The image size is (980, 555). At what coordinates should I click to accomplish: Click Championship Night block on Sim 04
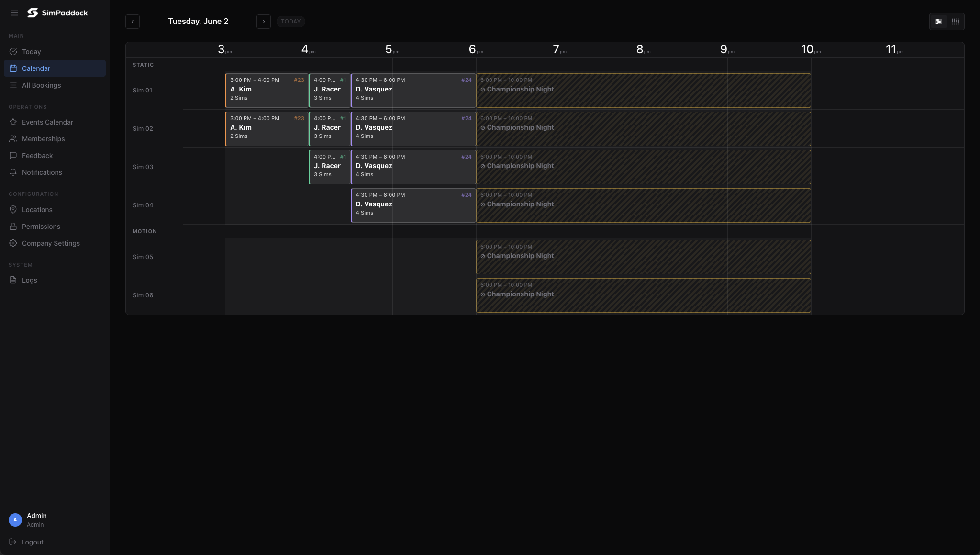pos(644,205)
